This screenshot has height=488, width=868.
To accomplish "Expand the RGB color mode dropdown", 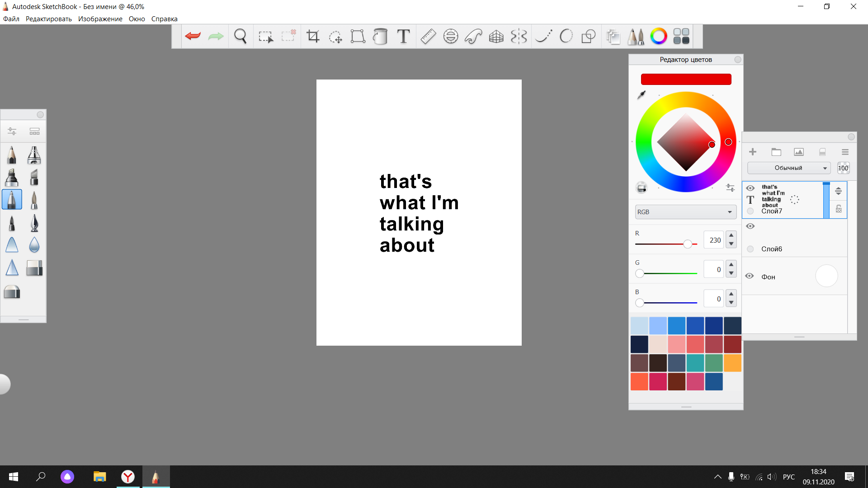I will tap(685, 212).
